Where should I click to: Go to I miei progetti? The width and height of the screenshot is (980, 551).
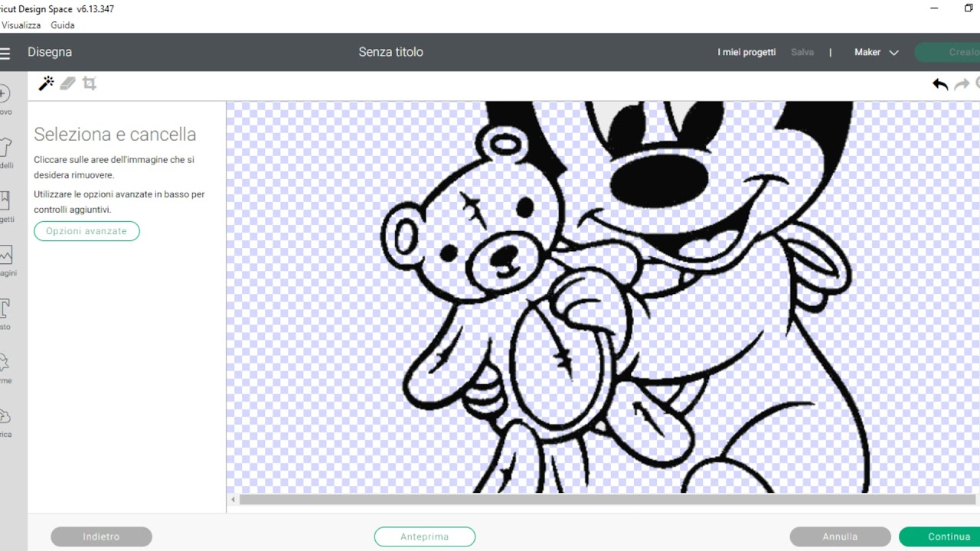pyautogui.click(x=746, y=52)
